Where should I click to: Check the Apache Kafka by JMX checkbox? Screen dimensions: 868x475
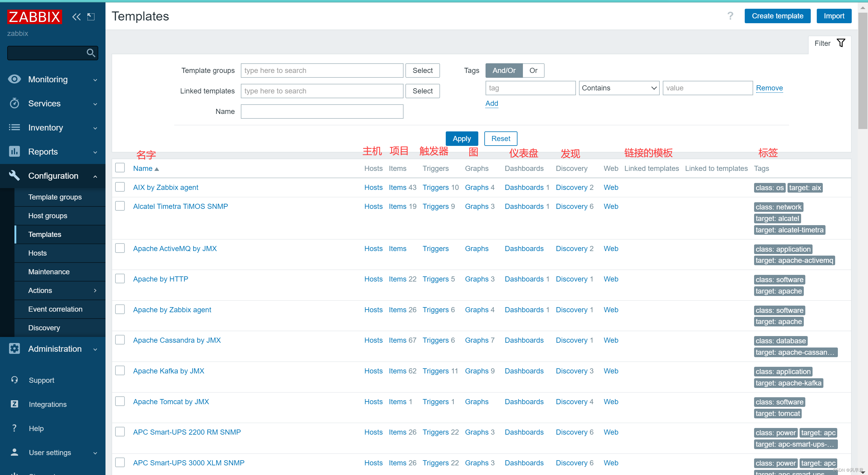click(x=120, y=370)
